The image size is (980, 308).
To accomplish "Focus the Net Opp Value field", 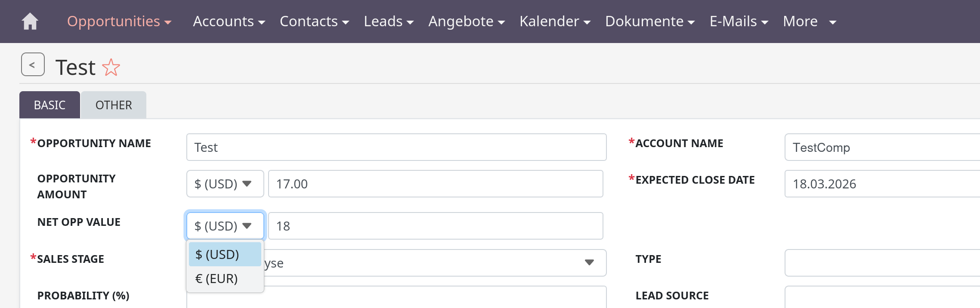I will click(435, 226).
